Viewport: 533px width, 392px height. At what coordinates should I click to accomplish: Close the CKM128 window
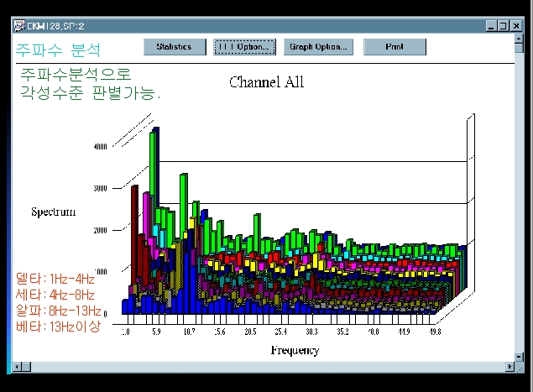(516, 26)
